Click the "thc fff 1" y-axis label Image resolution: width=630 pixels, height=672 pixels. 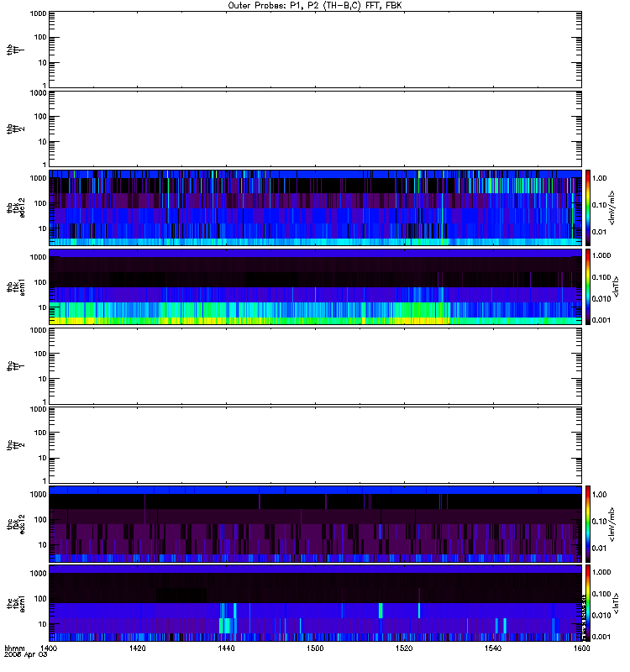pos(15,366)
